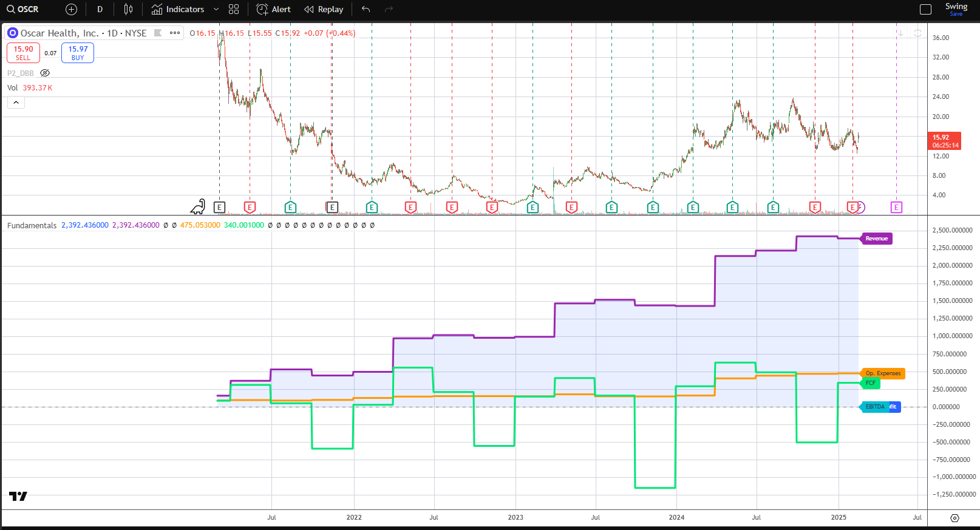Click the 0.07 spread value between the SELL and BUY buttons
The height and width of the screenshot is (530, 980).
[x=50, y=53]
